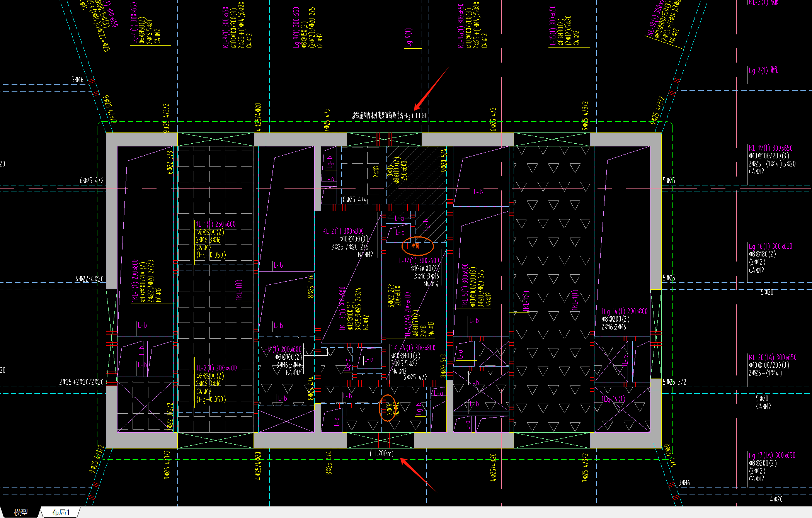The height and width of the screenshot is (518, 812).
Task: Select N4Φ14 text under L-t2(1)
Action: point(431,284)
